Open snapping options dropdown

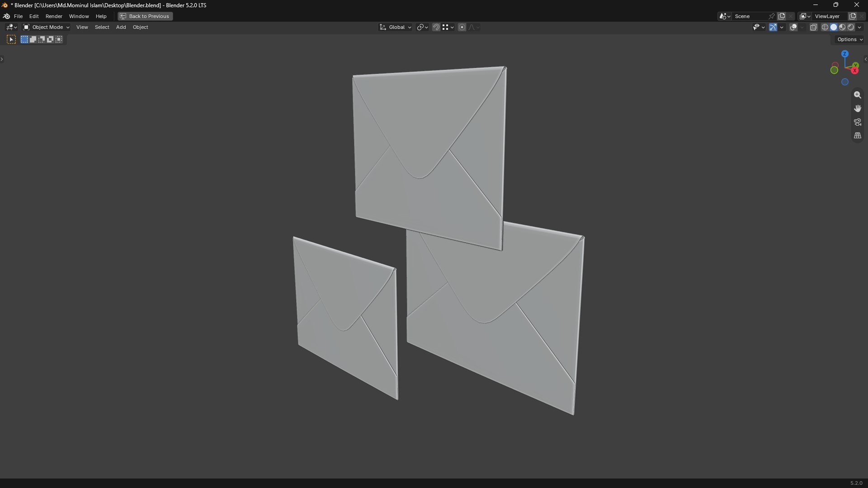[448, 28]
